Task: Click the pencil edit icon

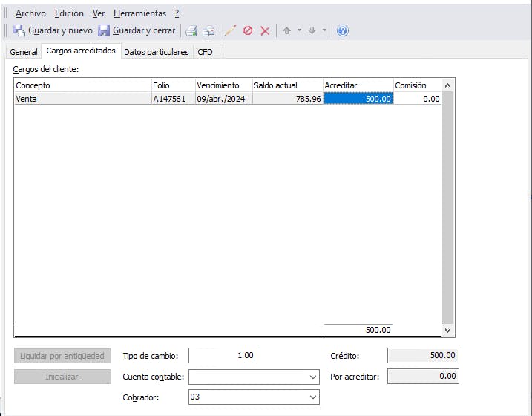Action: coord(230,31)
